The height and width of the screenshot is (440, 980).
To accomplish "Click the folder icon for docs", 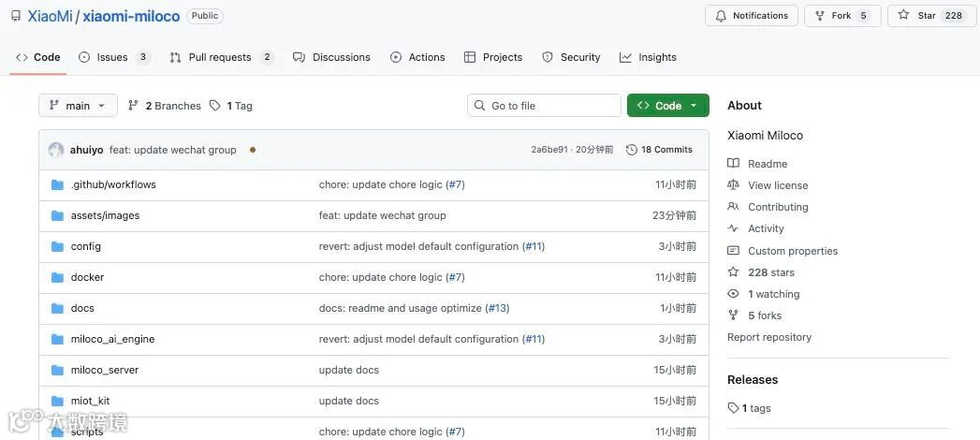I will [57, 308].
